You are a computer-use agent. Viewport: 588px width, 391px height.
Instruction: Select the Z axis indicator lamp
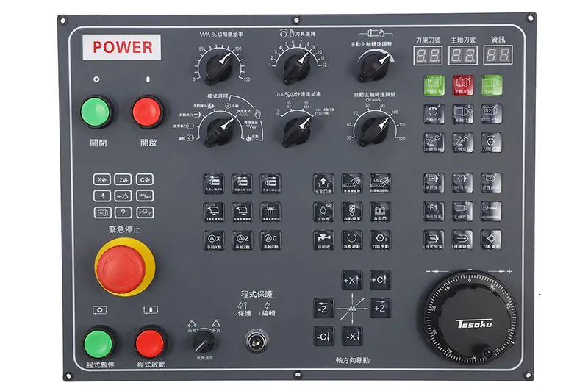pos(123,179)
